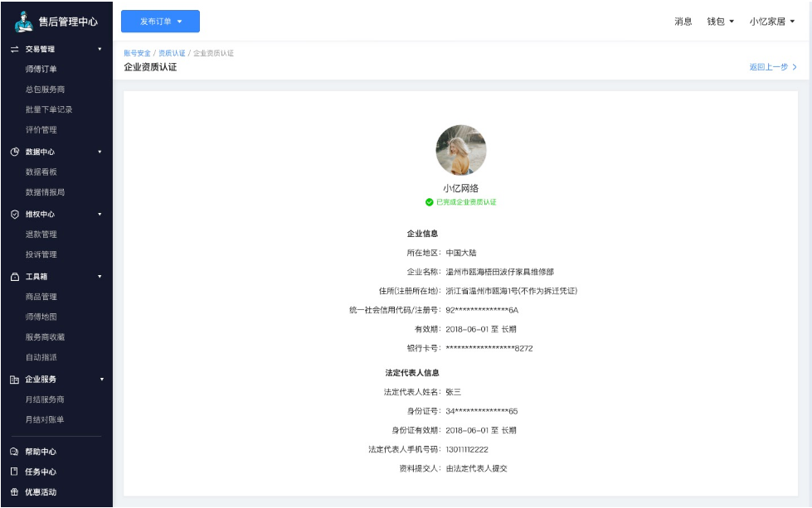Open 总包服务商 in the sidebar

[x=45, y=90]
